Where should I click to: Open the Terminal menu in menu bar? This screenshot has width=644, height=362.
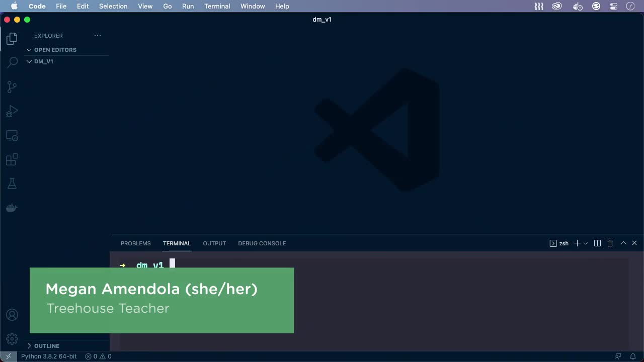coord(217,6)
